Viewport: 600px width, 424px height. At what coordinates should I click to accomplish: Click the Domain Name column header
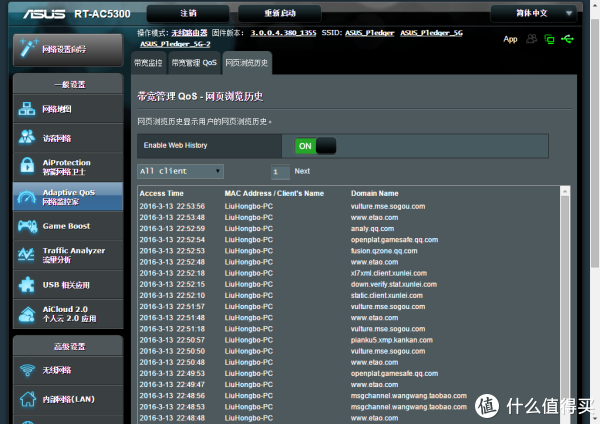tap(375, 193)
